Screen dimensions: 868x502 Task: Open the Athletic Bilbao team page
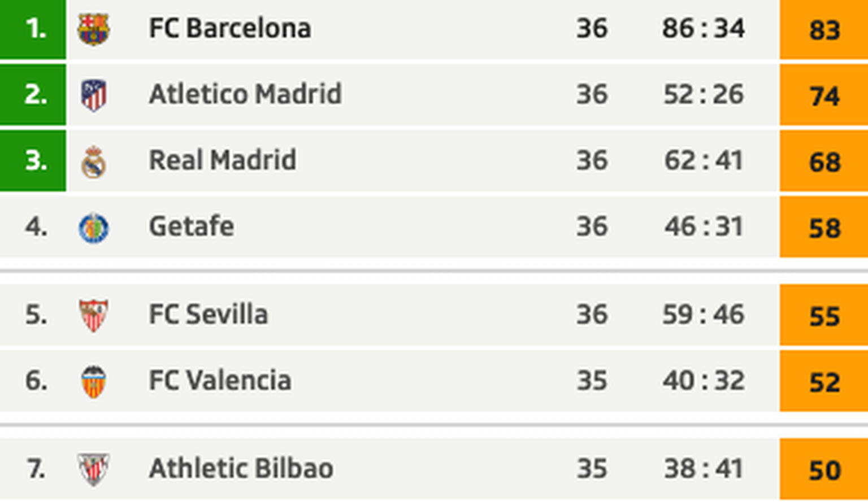pos(241,469)
